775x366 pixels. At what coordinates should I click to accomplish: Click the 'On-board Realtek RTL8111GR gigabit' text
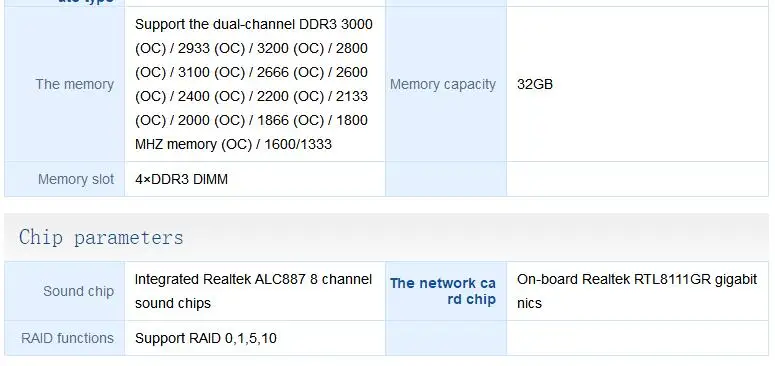637,280
